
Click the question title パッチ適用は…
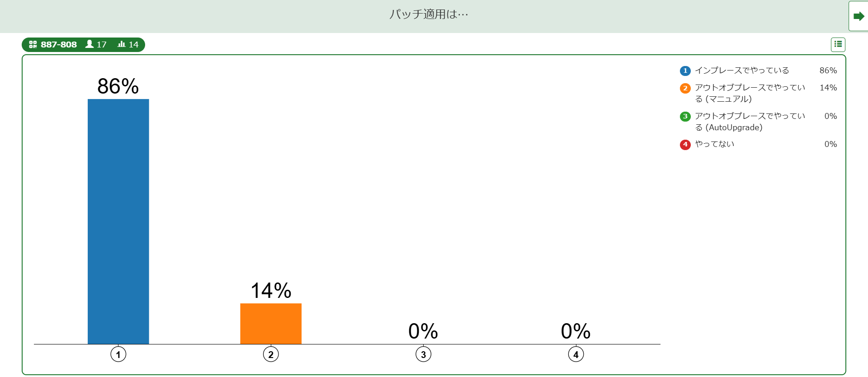pos(429,14)
